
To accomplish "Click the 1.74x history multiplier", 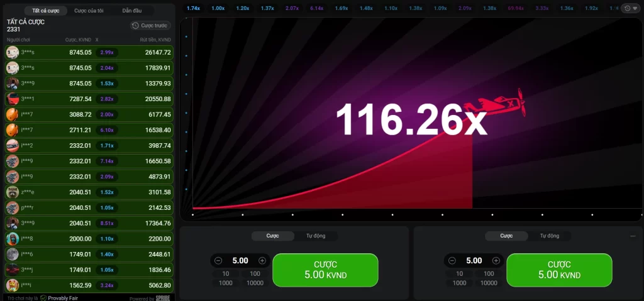I will tap(193, 8).
